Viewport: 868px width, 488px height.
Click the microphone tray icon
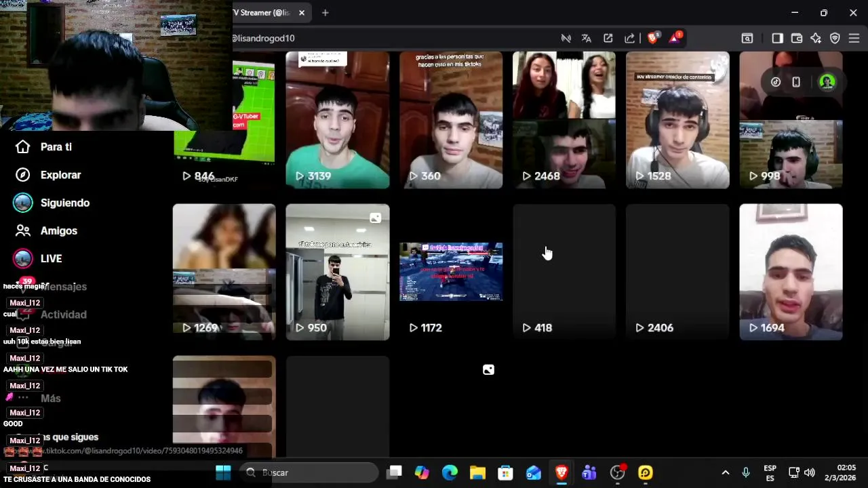pyautogui.click(x=746, y=472)
